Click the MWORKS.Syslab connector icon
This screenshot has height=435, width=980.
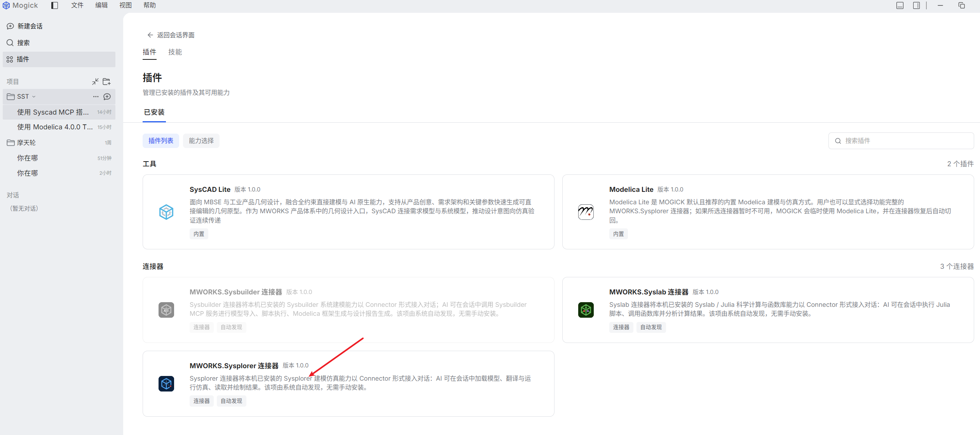[586, 310]
